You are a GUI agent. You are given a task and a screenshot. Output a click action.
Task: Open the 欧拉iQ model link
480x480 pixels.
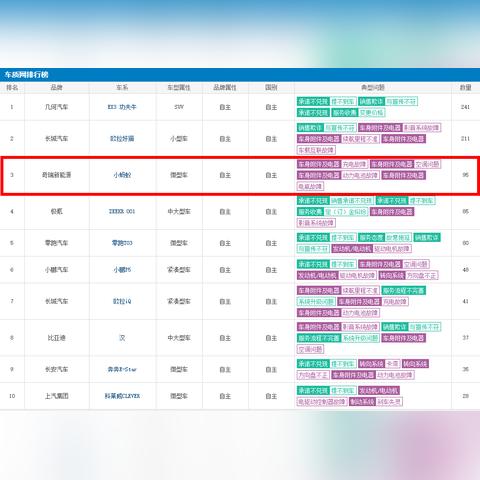122,301
